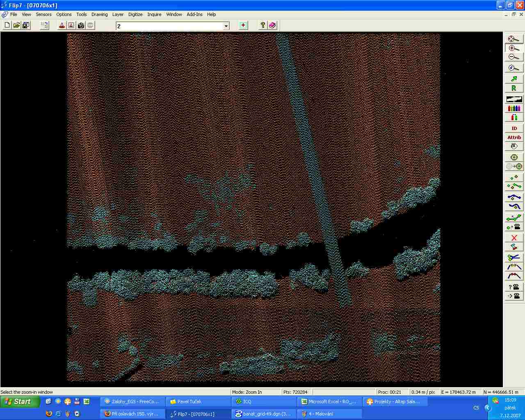Click the question mark camera tool

514,287
